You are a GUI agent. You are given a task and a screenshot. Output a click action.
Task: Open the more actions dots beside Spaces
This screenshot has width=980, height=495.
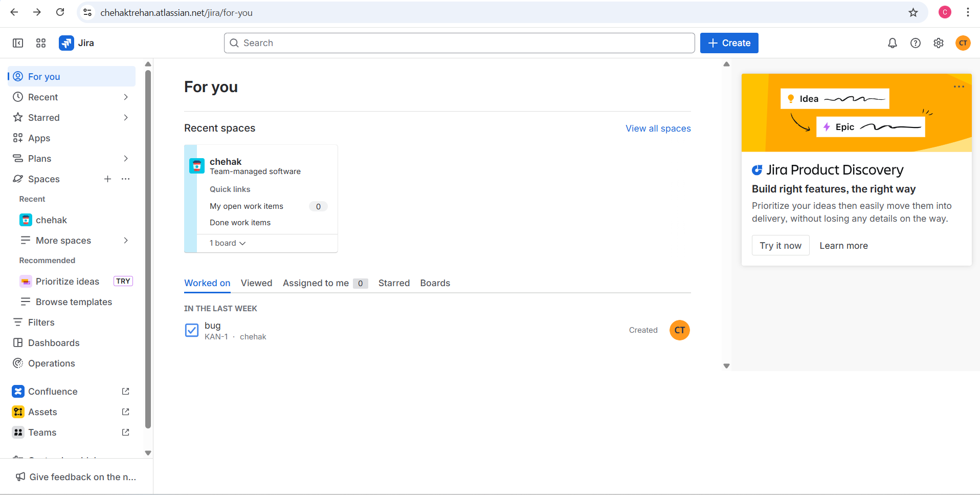click(x=126, y=179)
